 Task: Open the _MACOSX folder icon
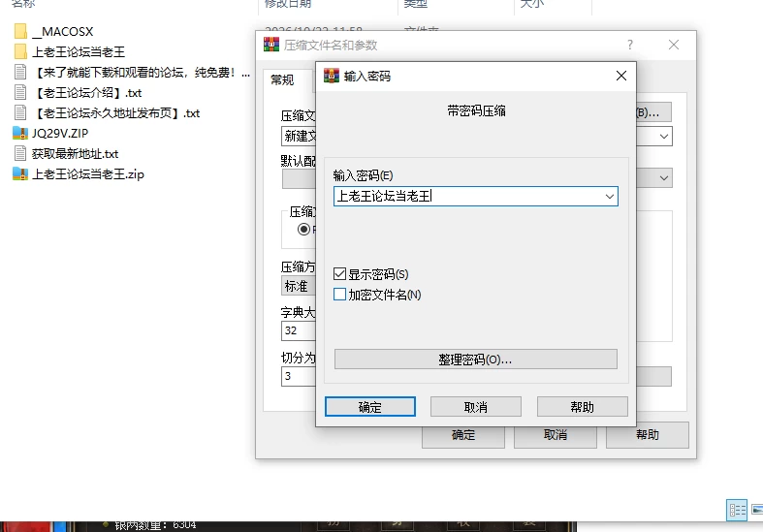pyautogui.click(x=20, y=31)
